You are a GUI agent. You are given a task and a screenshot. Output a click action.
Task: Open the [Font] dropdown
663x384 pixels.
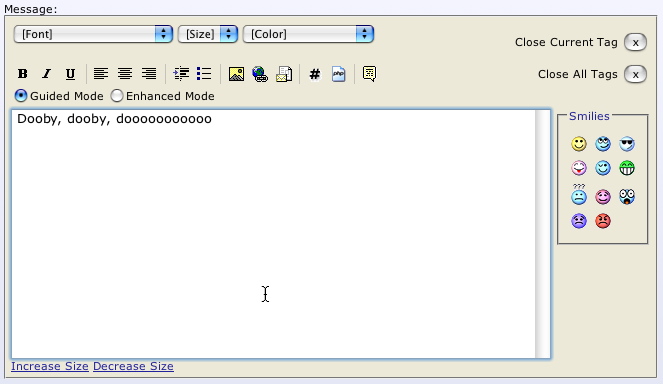point(93,34)
